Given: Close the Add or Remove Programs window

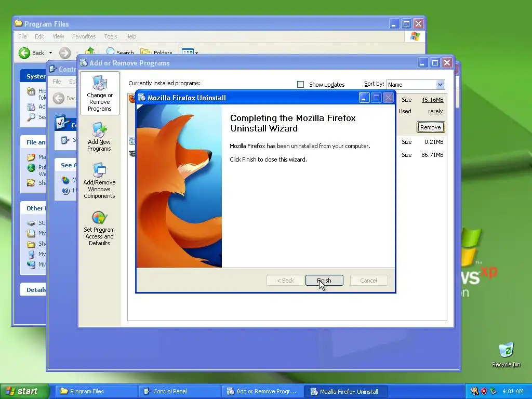Looking at the screenshot, I should pyautogui.click(x=447, y=63).
